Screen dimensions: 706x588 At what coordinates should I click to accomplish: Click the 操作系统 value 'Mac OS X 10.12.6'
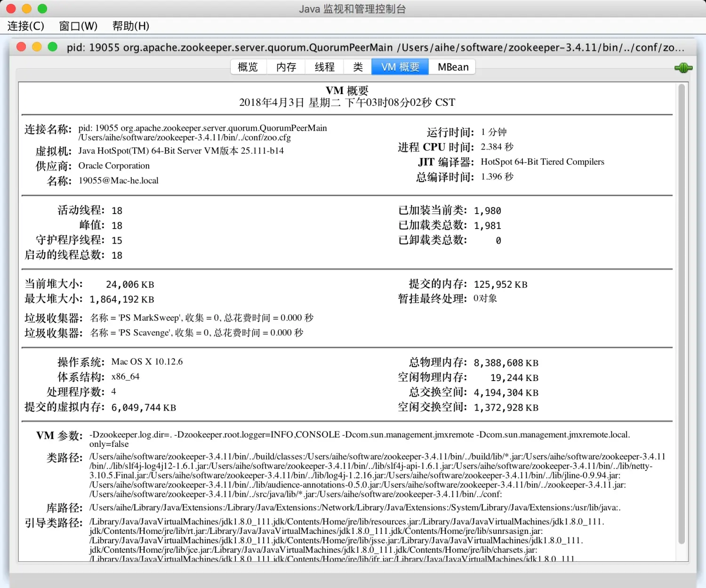pyautogui.click(x=147, y=362)
